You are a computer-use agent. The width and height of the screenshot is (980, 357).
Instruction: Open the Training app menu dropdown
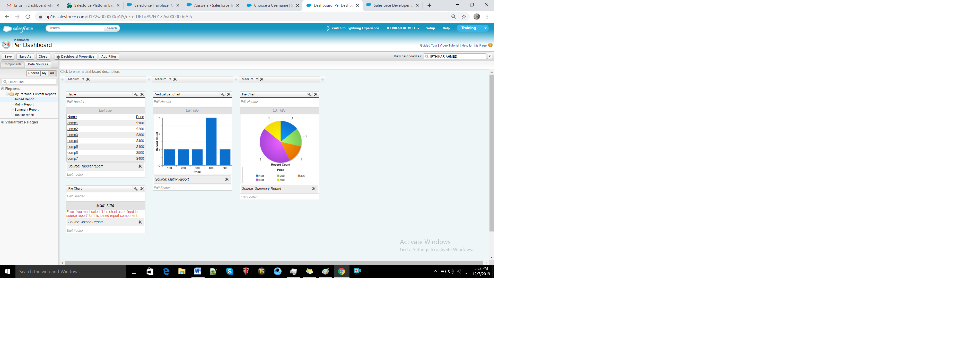point(485,28)
